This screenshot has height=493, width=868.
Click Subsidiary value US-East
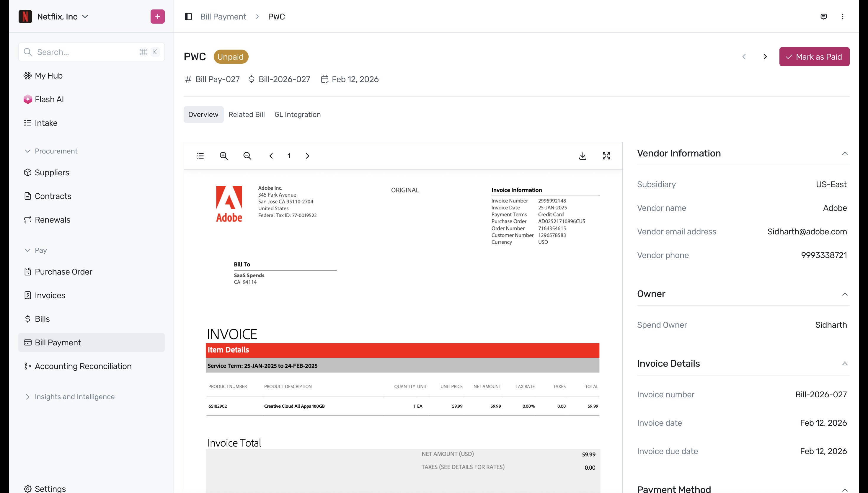[x=831, y=184]
